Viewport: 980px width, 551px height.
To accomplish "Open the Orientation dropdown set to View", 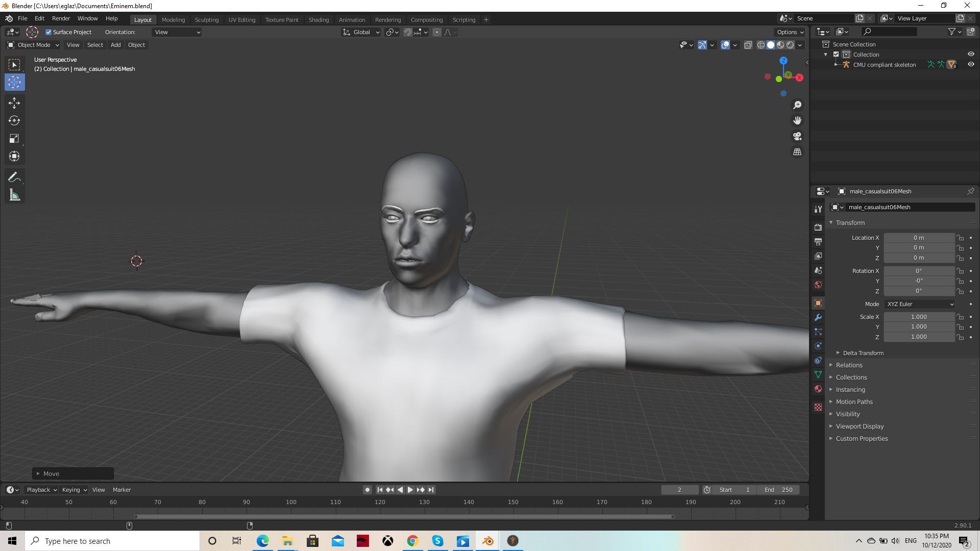I will [176, 32].
